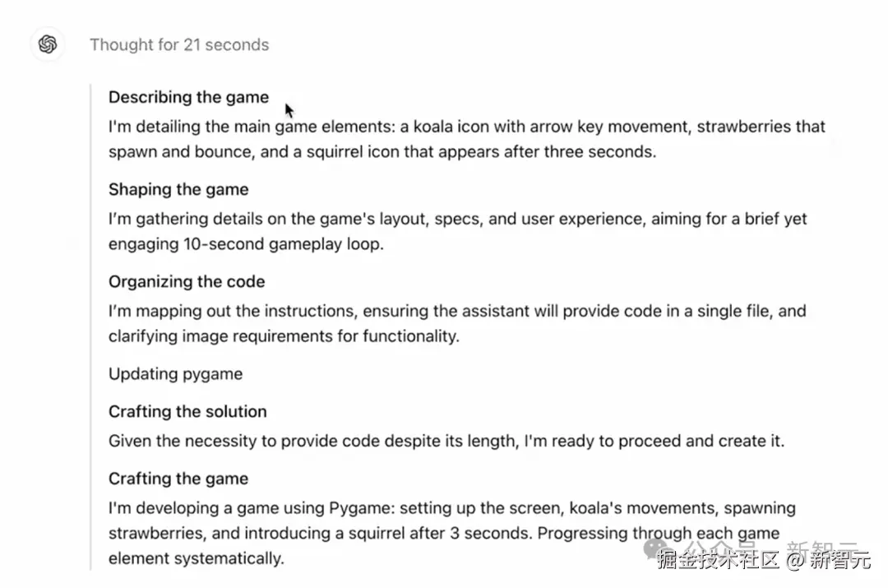The height and width of the screenshot is (588, 888).
Task: Collapse the 'Thought for 21 seconds' section
Action: [179, 44]
